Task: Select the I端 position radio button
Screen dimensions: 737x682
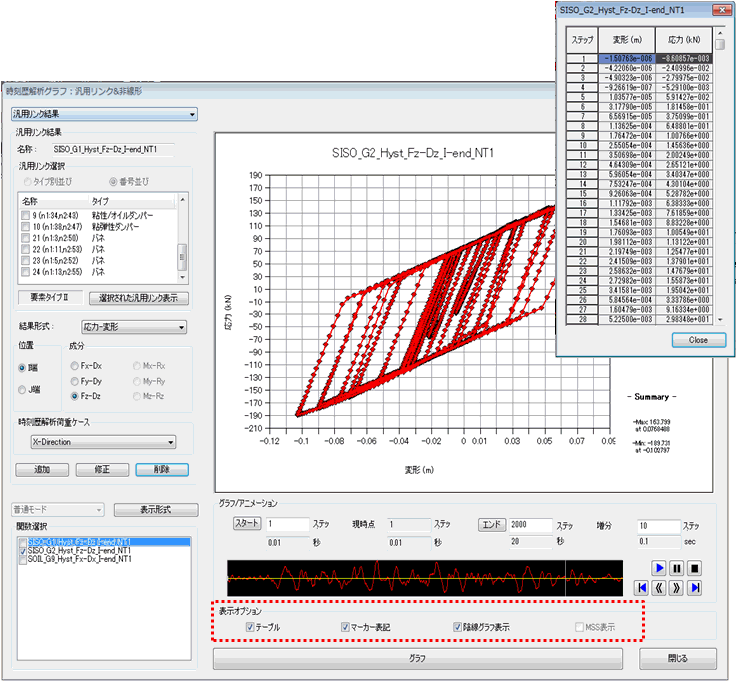Action: click(22, 368)
